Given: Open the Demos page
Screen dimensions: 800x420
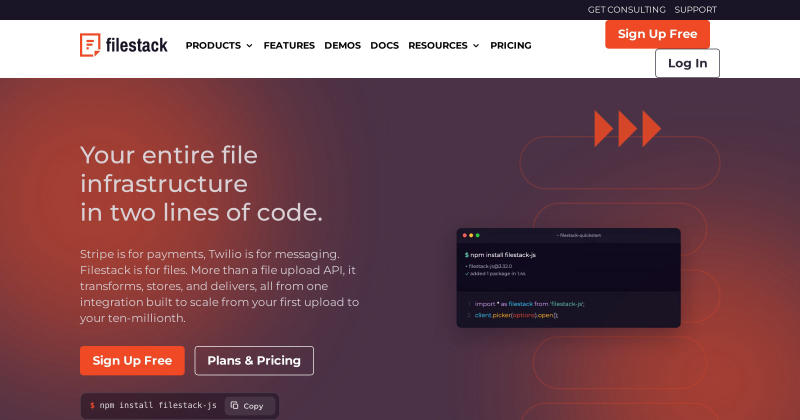Looking at the screenshot, I should (342, 45).
